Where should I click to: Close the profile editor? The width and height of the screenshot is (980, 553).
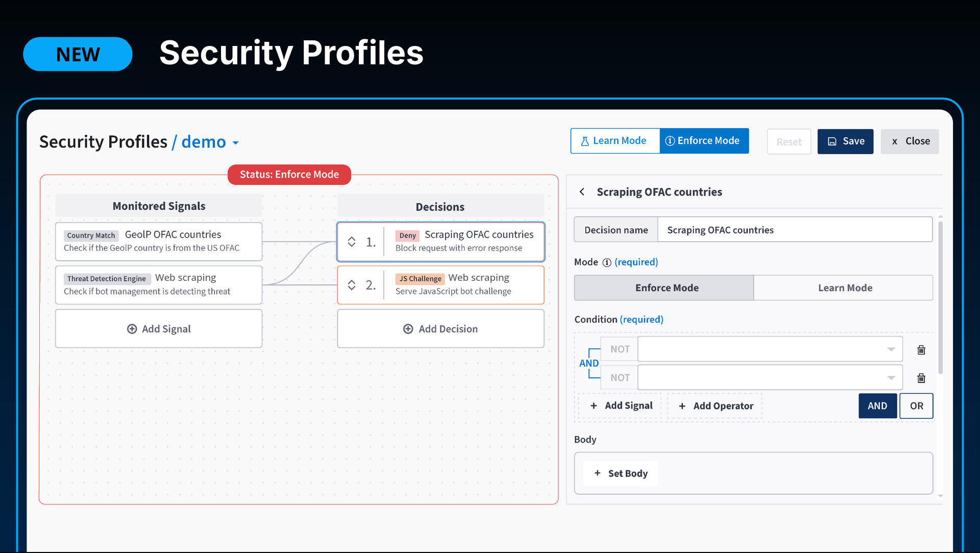click(x=910, y=141)
